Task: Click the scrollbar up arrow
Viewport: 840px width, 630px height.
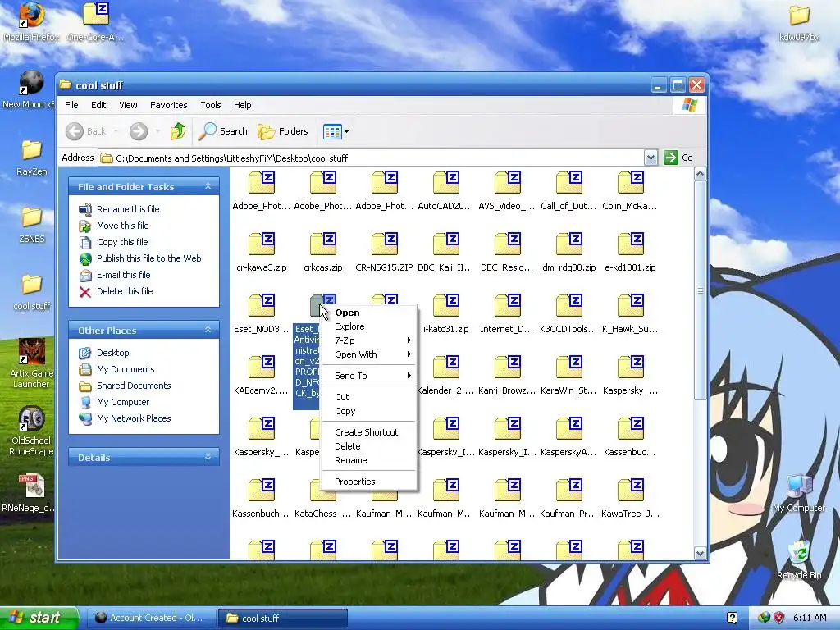Action: [x=700, y=174]
